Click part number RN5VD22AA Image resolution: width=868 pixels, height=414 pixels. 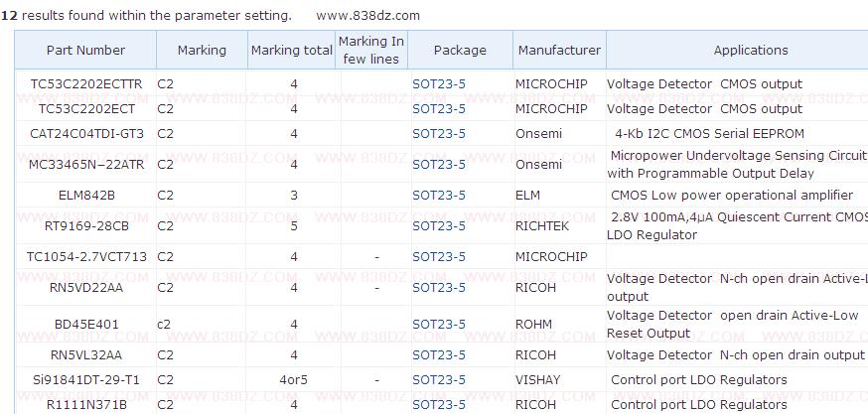click(x=86, y=288)
